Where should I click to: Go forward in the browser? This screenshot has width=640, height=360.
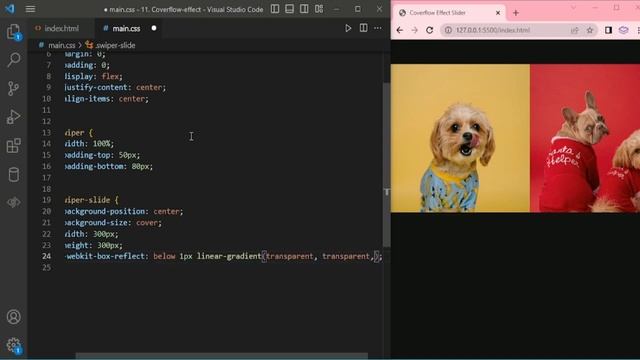coord(414,30)
